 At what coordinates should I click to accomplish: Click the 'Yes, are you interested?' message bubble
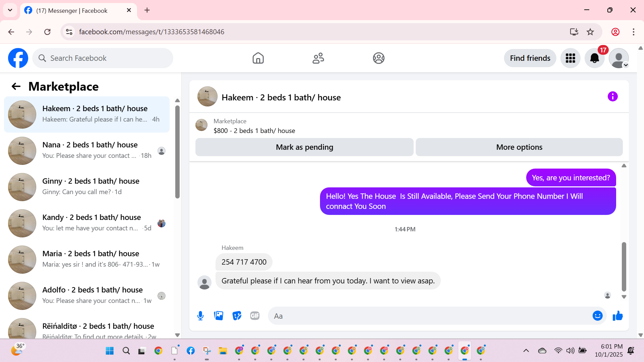coord(571,178)
